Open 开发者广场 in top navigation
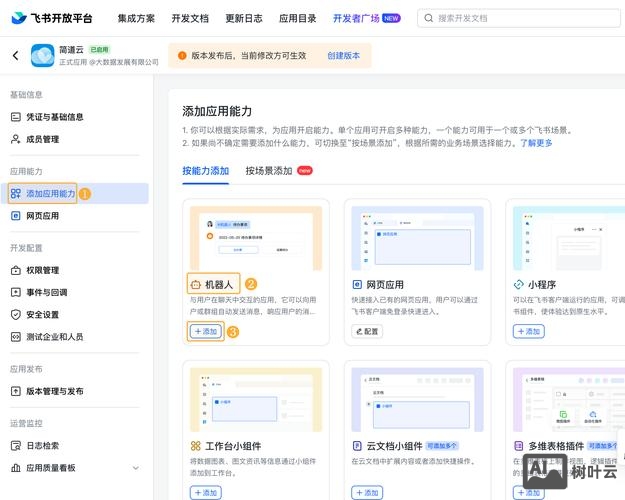625x500 pixels. tap(356, 18)
